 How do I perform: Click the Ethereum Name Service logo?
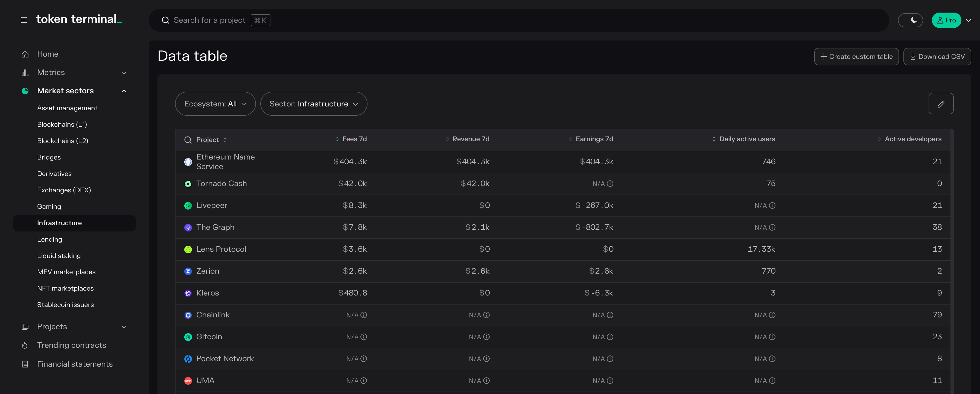click(x=188, y=162)
